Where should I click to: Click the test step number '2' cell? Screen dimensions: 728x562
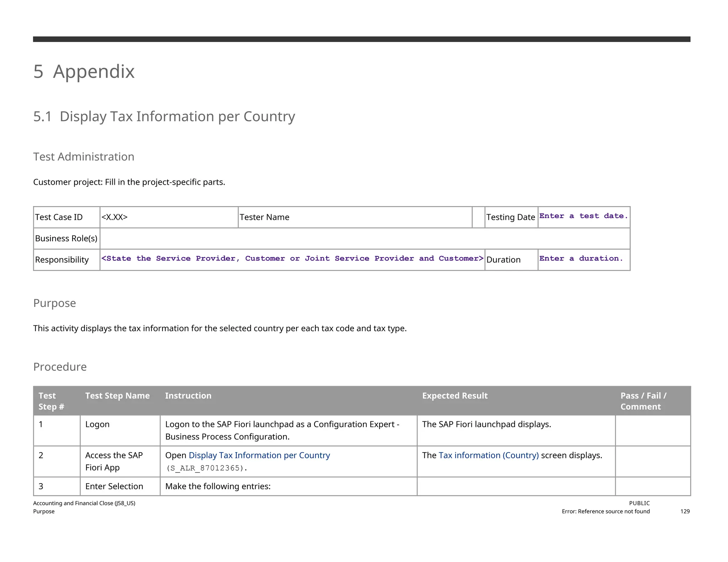click(x=57, y=461)
